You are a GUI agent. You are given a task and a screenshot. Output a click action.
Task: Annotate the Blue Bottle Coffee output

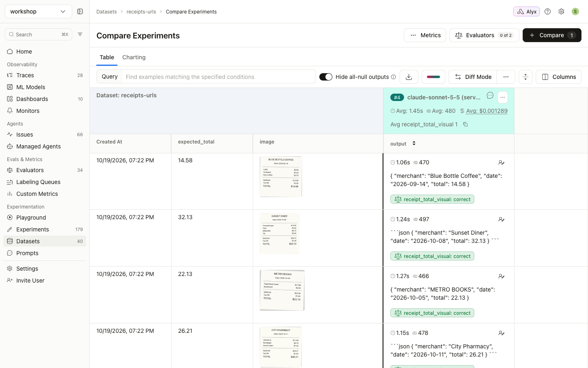click(501, 163)
